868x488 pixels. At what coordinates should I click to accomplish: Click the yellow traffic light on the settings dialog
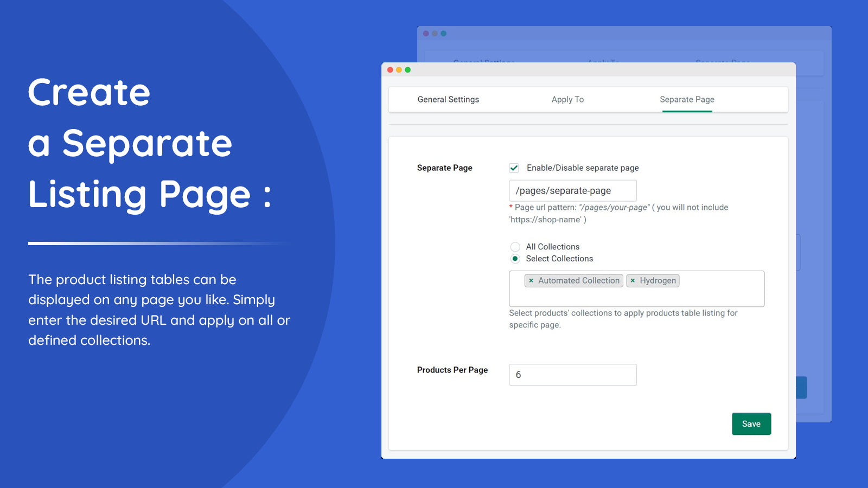coord(399,70)
